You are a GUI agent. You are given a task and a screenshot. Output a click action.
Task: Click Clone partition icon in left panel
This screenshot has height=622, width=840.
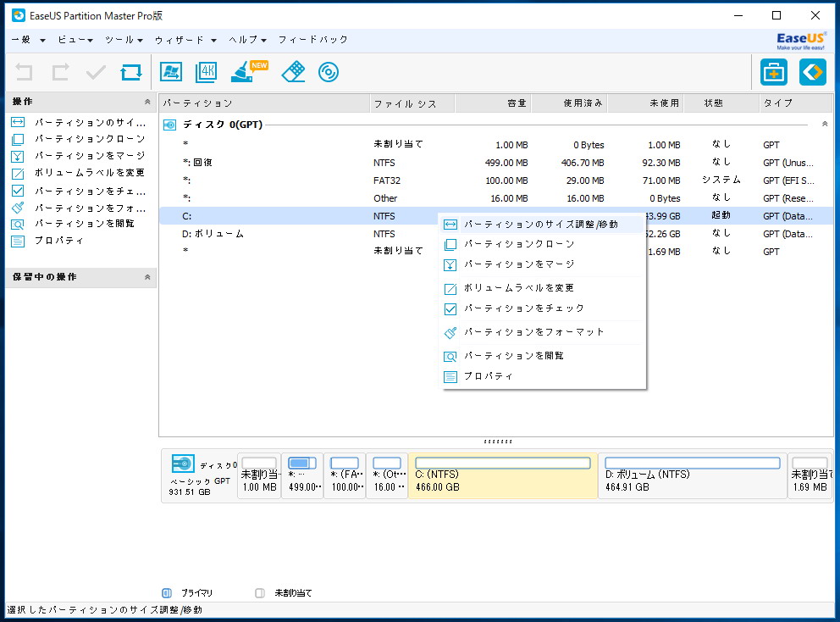pyautogui.click(x=18, y=140)
